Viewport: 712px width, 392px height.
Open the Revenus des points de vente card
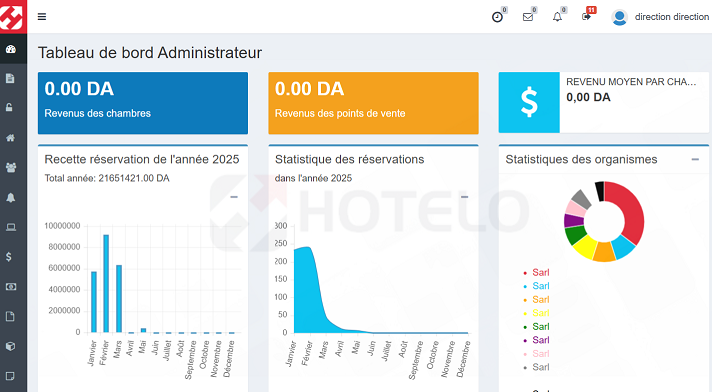pyautogui.click(x=373, y=103)
